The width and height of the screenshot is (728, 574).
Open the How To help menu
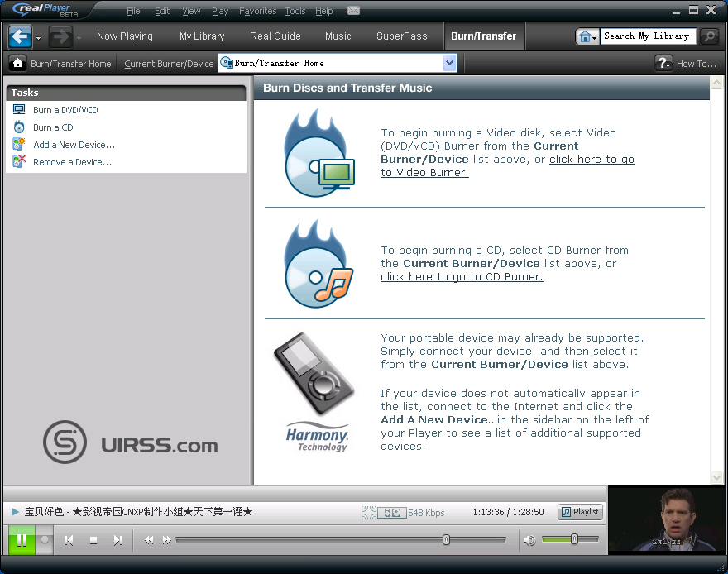coord(686,64)
